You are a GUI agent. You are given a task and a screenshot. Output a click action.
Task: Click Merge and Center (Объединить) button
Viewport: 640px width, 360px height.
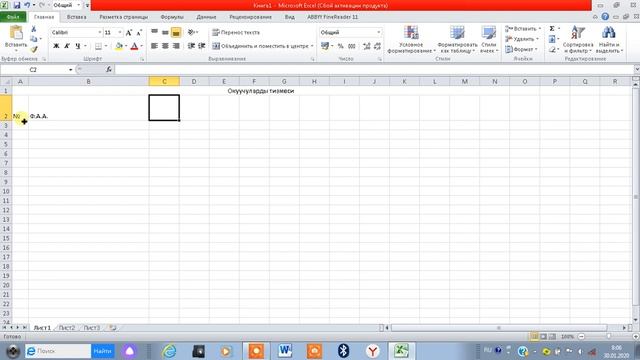pos(260,46)
